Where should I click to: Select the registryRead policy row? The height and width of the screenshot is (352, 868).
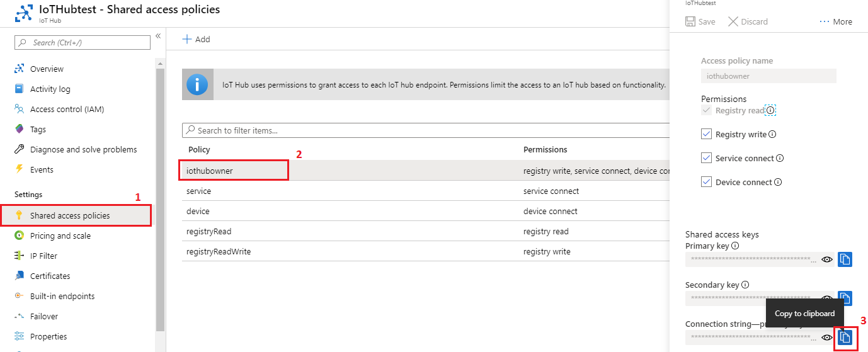tap(425, 231)
